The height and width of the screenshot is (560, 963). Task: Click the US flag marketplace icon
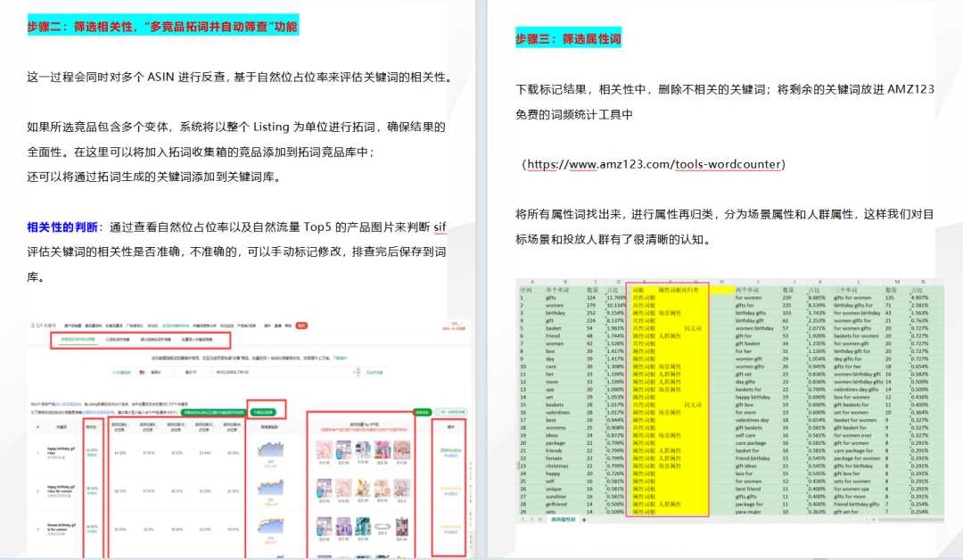(140, 372)
